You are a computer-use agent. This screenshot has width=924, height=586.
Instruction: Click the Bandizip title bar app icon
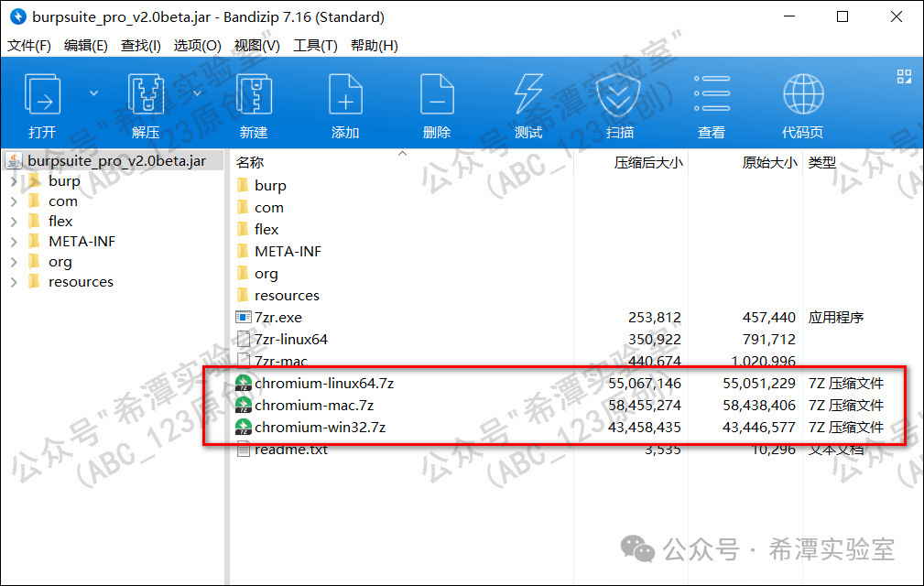point(18,16)
